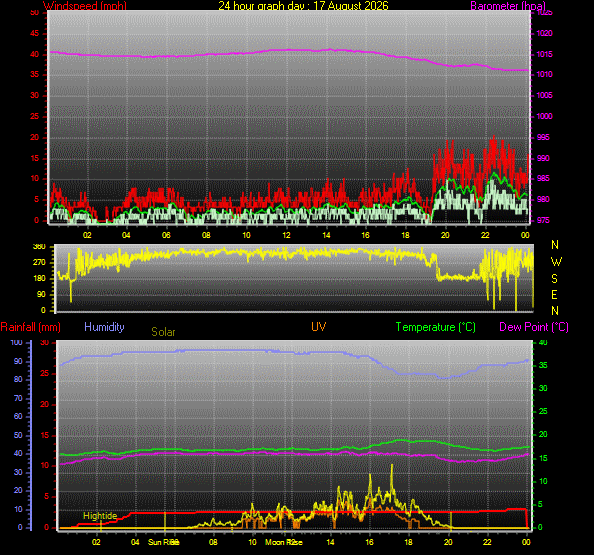Click the "985" barometer scale value
The height and width of the screenshot is (555, 594).
click(x=543, y=178)
